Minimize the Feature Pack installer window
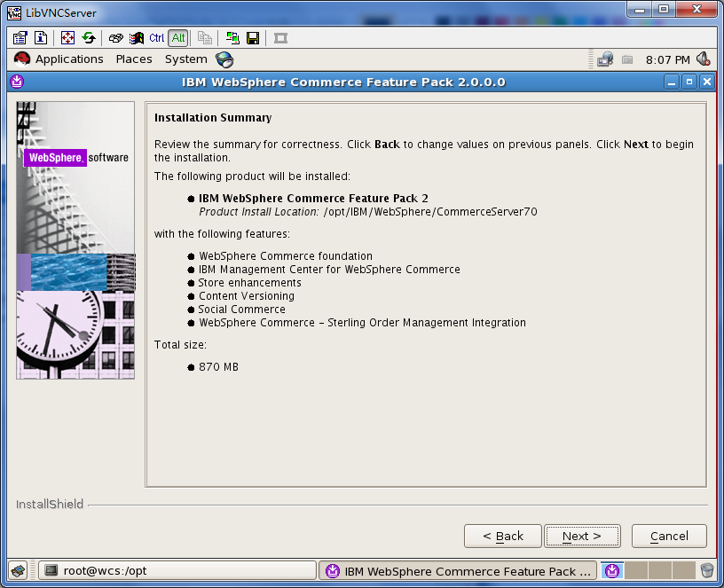 [672, 82]
